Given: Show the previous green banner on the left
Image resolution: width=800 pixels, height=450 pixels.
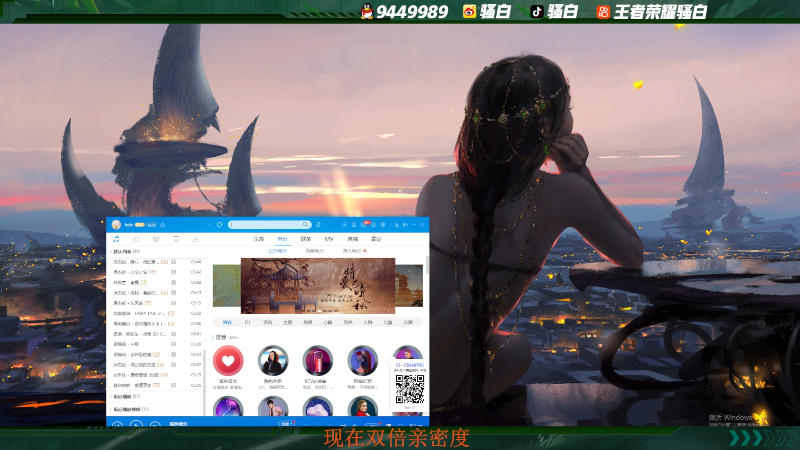Looking at the screenshot, I should click(x=227, y=286).
